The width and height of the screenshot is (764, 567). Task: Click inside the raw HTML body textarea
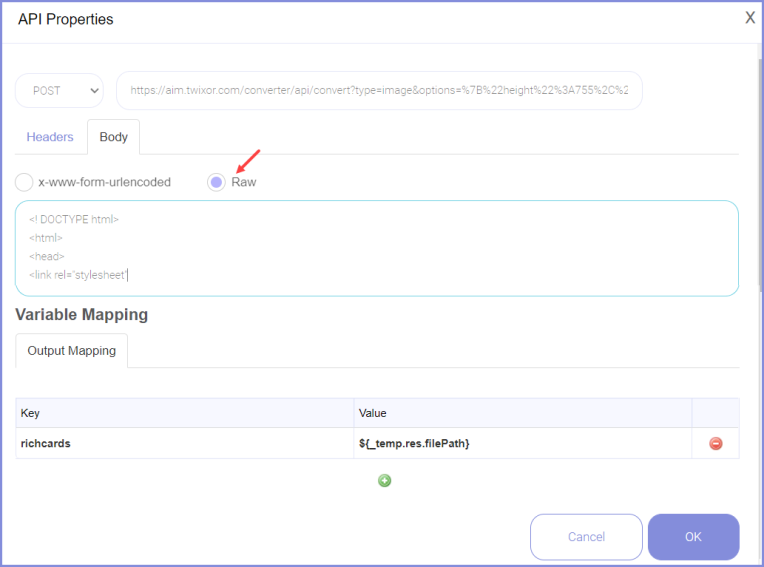pyautogui.click(x=376, y=247)
